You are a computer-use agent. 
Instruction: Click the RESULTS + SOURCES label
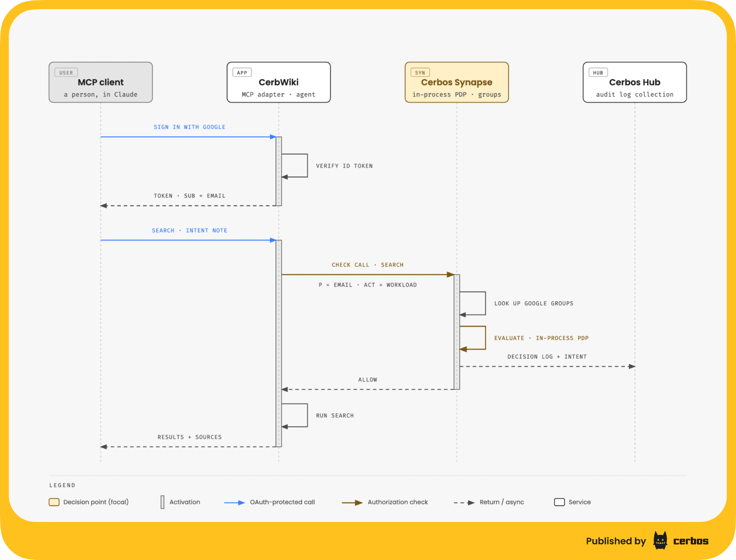click(189, 437)
